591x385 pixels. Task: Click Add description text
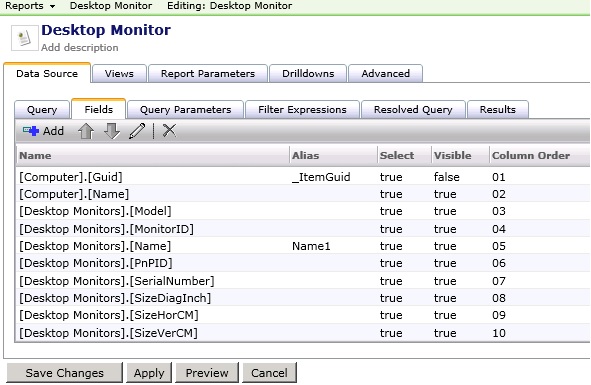coord(80,48)
